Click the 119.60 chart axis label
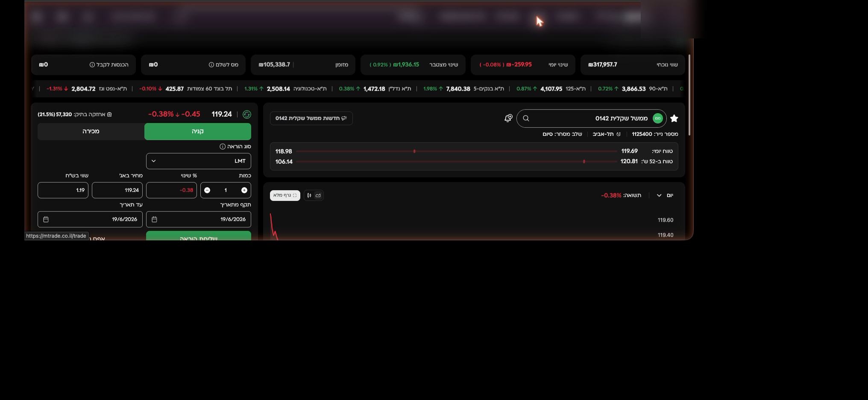This screenshot has width=868, height=400. (x=666, y=220)
